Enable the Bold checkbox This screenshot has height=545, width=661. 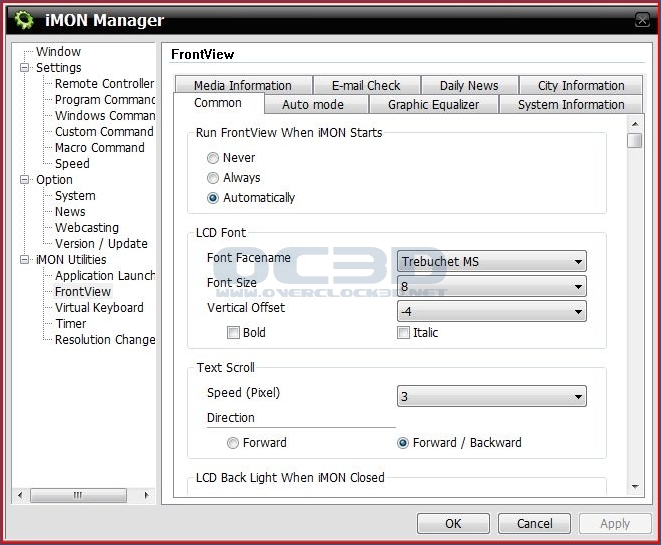tap(233, 333)
